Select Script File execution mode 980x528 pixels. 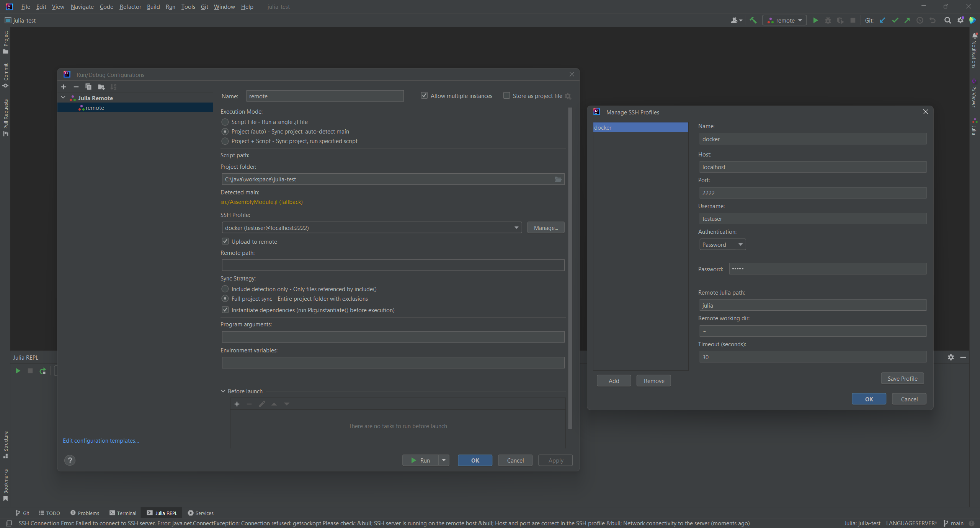point(225,122)
